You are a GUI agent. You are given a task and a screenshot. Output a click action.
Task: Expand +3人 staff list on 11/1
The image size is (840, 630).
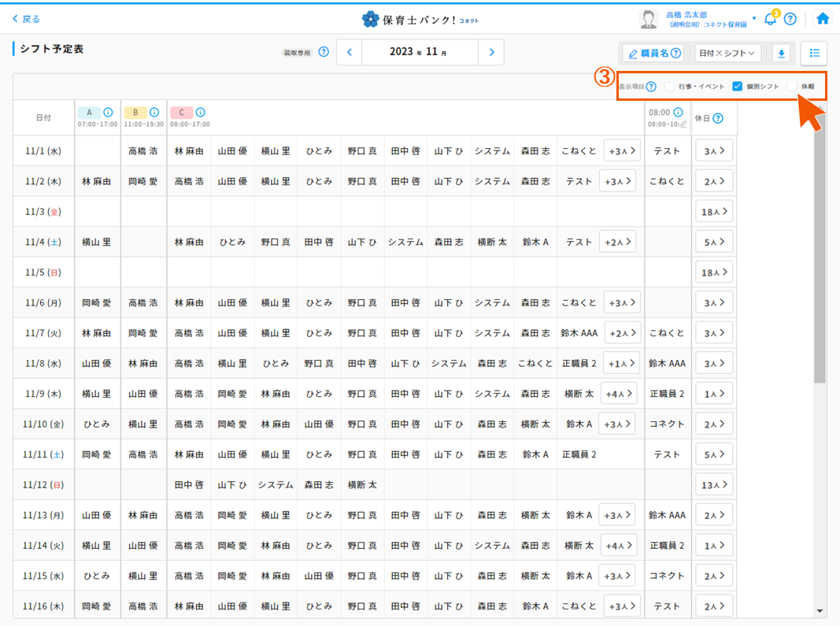pos(622,151)
